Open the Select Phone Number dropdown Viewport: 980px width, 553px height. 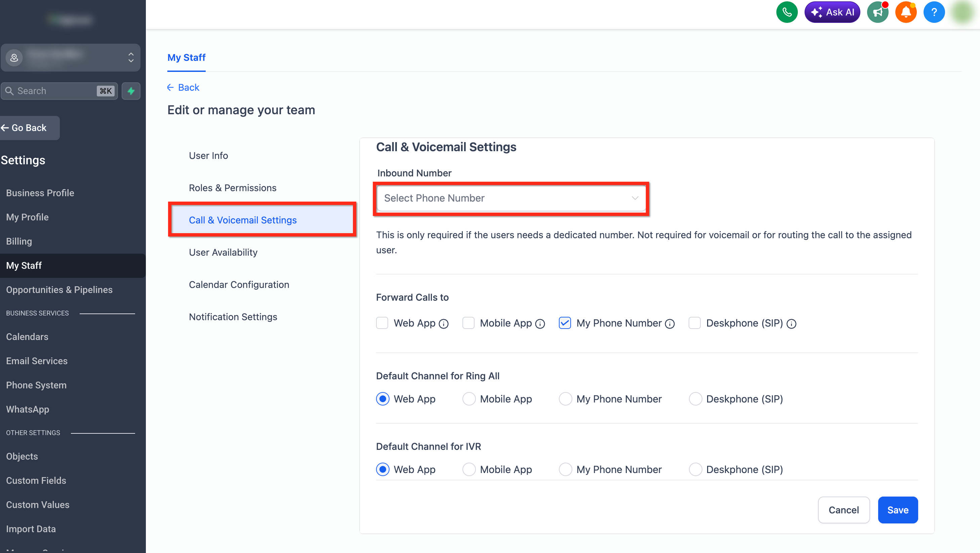coord(511,198)
